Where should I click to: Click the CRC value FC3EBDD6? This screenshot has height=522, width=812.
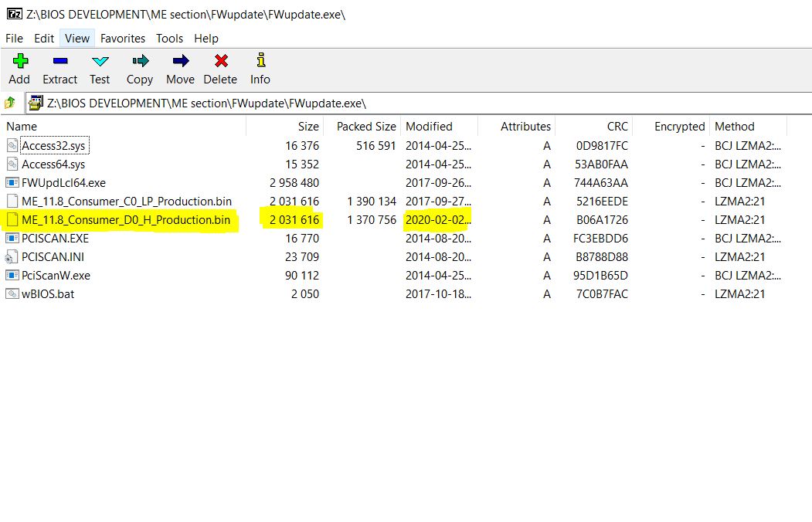tap(601, 239)
